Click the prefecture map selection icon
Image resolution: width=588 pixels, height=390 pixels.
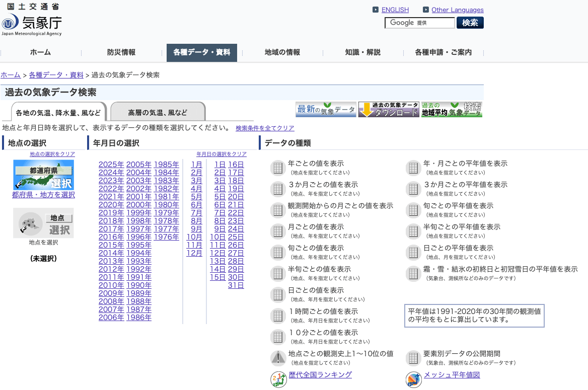tap(43, 175)
